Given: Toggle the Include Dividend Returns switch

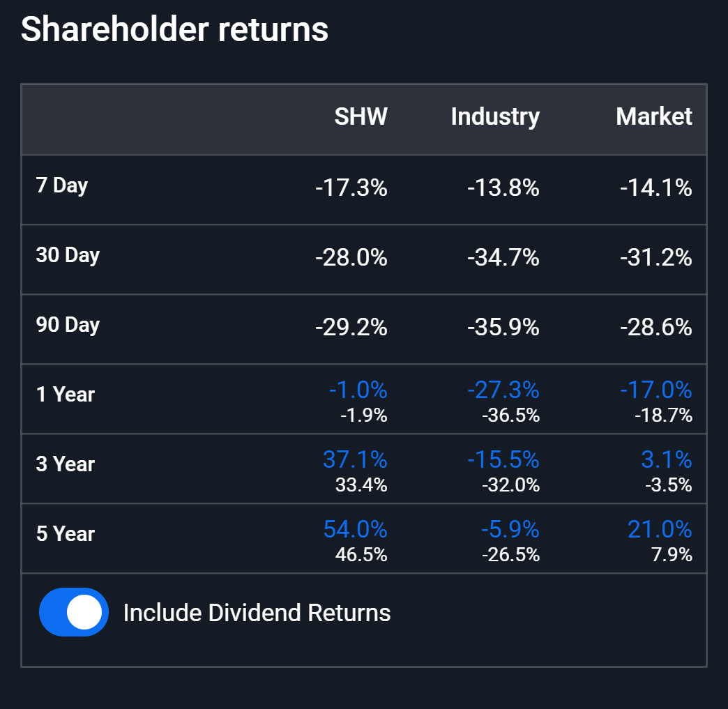Looking at the screenshot, I should tap(74, 612).
